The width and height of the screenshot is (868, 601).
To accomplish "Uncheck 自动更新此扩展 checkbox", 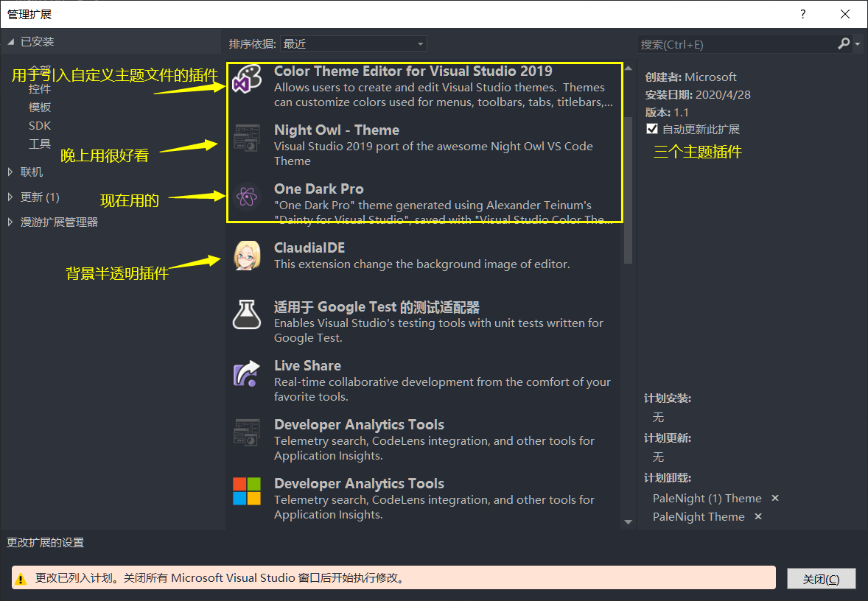I will tap(651, 130).
